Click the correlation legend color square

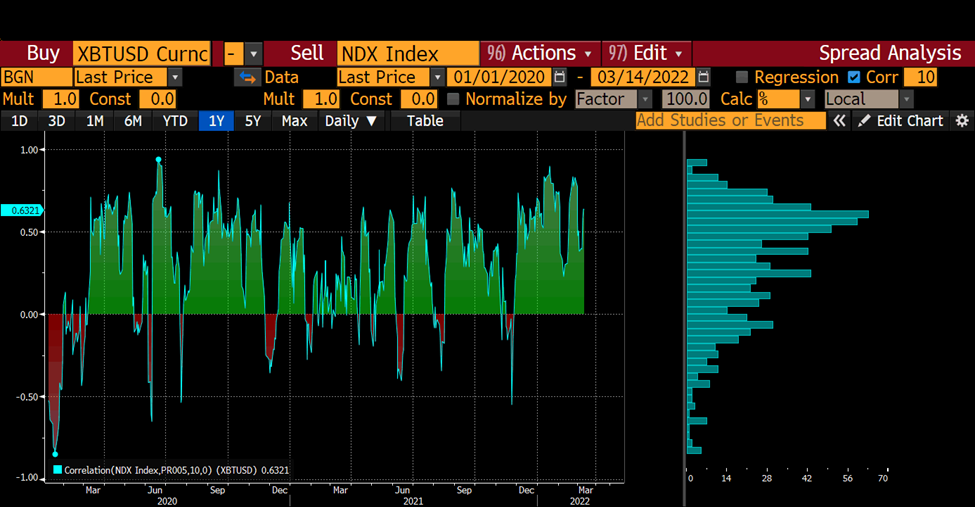(x=58, y=470)
